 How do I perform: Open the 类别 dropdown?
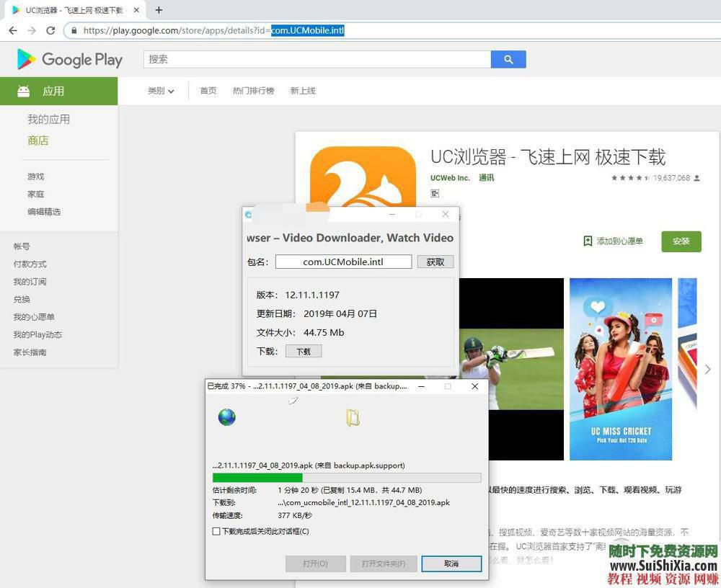tap(161, 91)
